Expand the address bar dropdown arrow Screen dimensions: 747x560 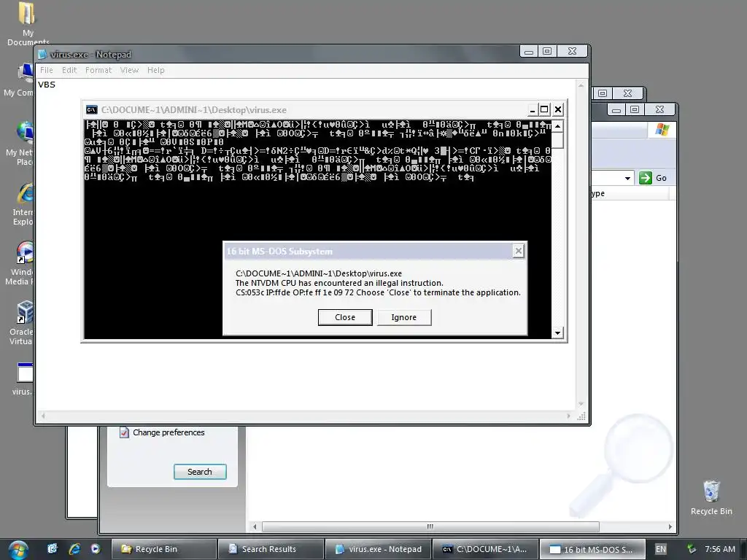[x=627, y=178]
